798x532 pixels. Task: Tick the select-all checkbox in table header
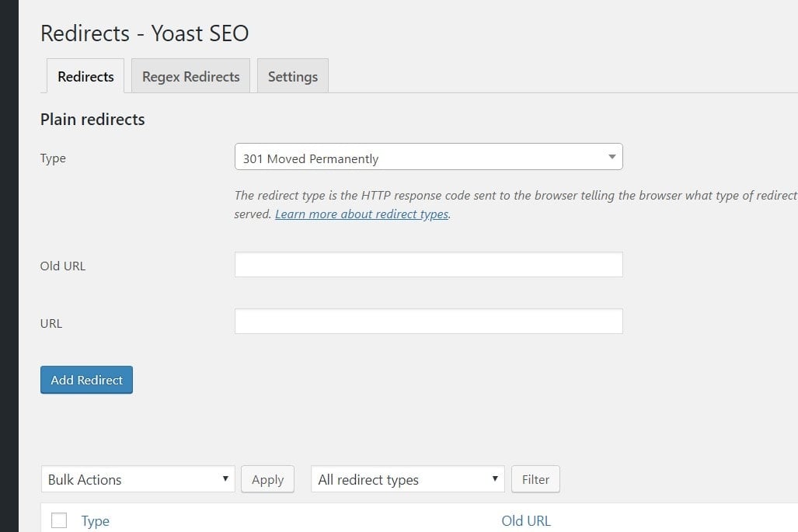[59, 520]
